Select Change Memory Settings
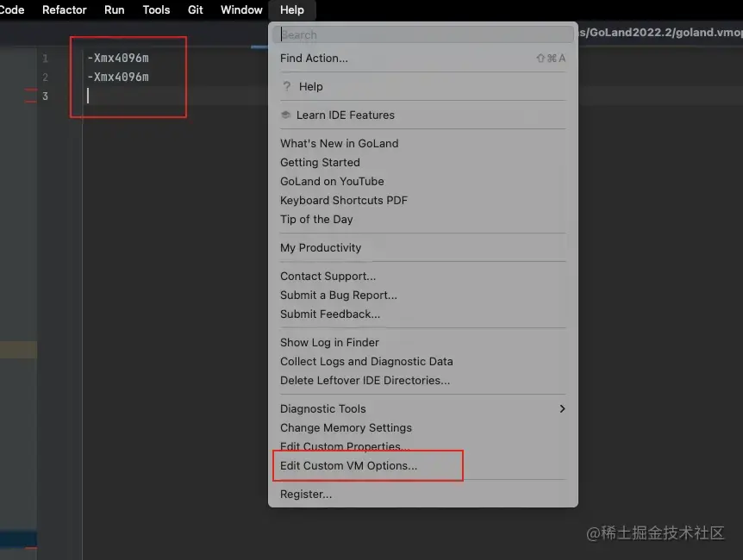The image size is (743, 560). (422, 428)
